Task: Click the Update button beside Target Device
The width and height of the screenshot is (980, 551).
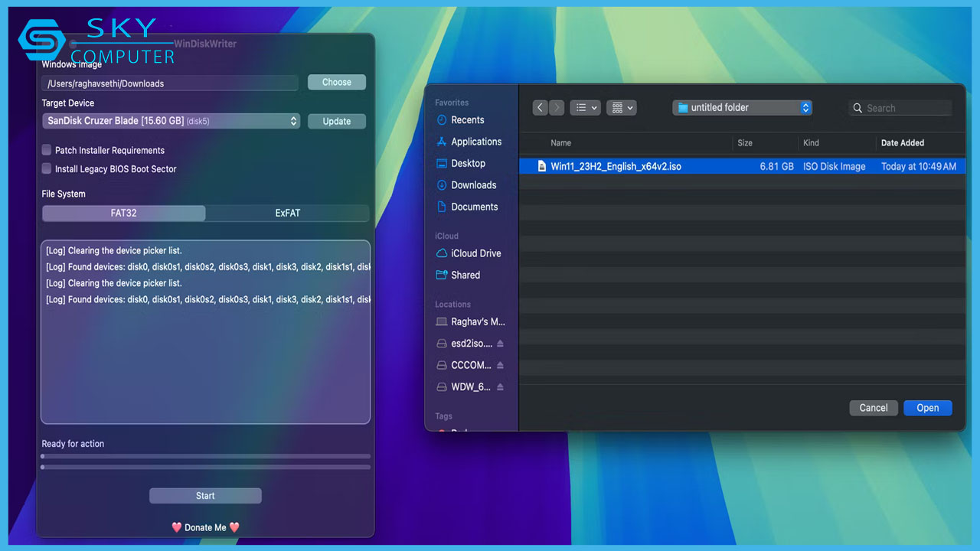Action: tap(337, 121)
